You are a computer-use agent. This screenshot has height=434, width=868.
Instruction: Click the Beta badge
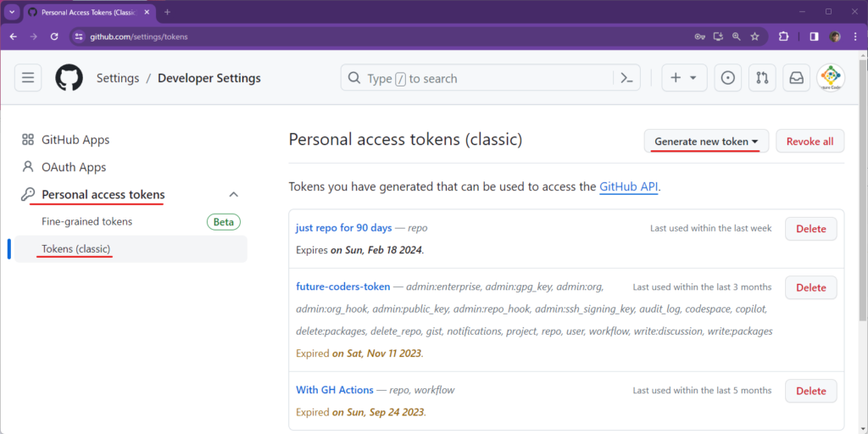[224, 222]
